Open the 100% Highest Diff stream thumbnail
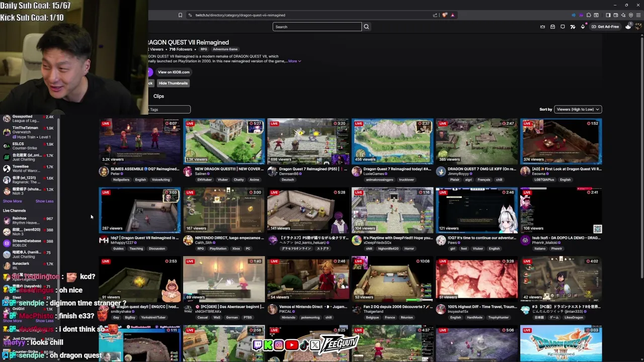This screenshot has height=362, width=644. click(x=476, y=279)
